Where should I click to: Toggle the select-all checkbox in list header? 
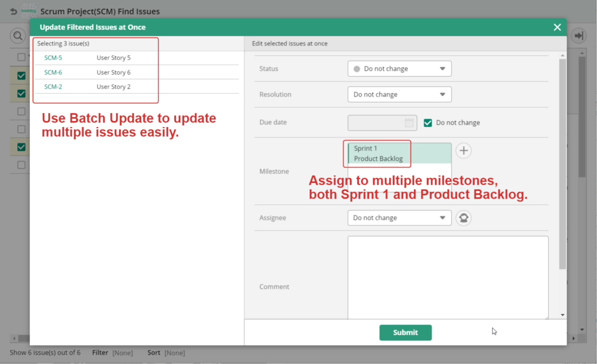[x=22, y=57]
